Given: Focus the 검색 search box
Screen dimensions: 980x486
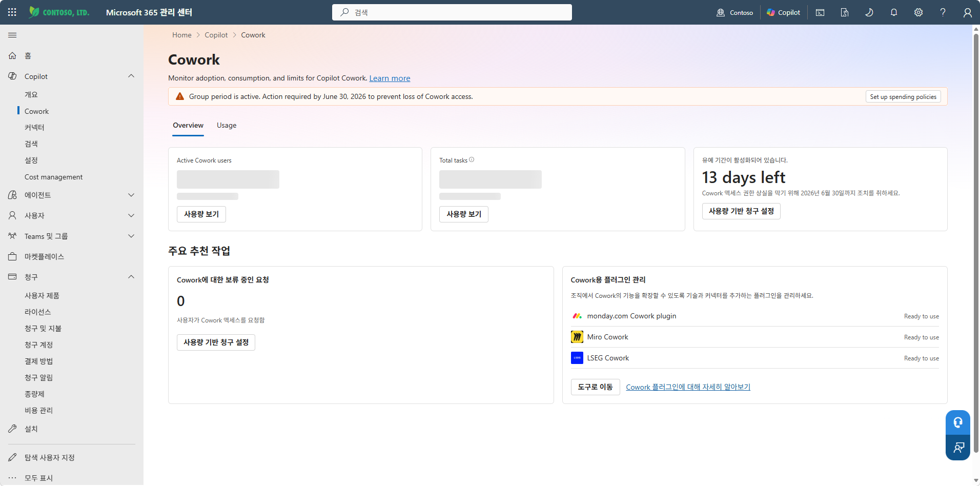Looking at the screenshot, I should coord(452,12).
